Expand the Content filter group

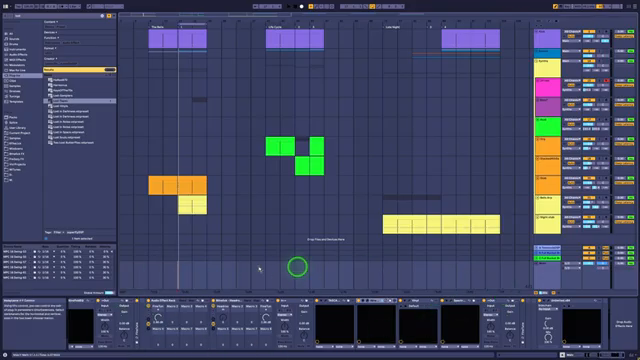51,22
